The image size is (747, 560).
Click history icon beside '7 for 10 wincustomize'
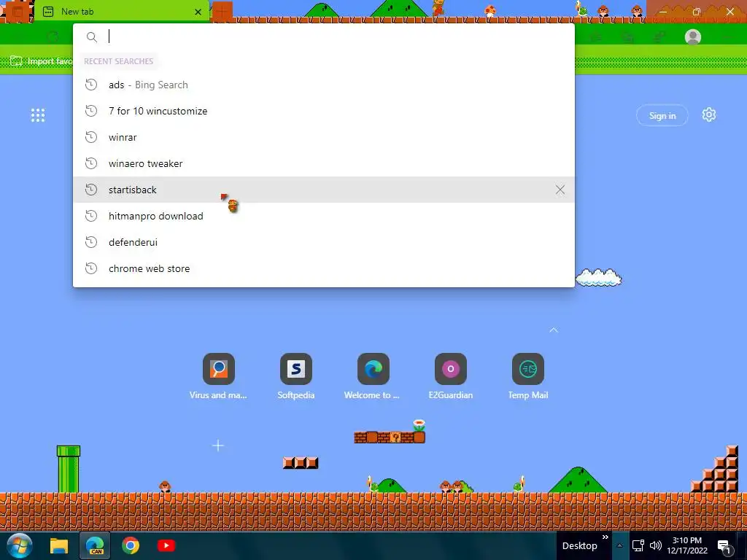91,111
